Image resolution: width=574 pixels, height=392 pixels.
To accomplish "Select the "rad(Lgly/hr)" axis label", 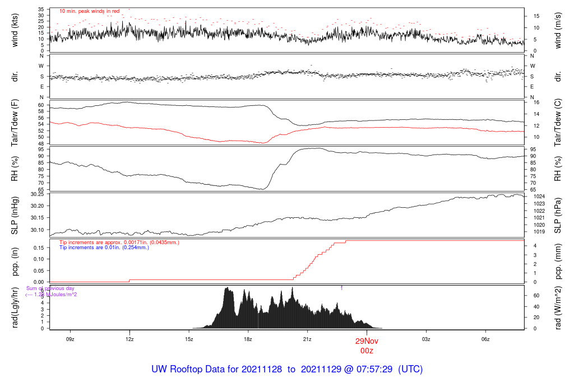I will 15,307.
